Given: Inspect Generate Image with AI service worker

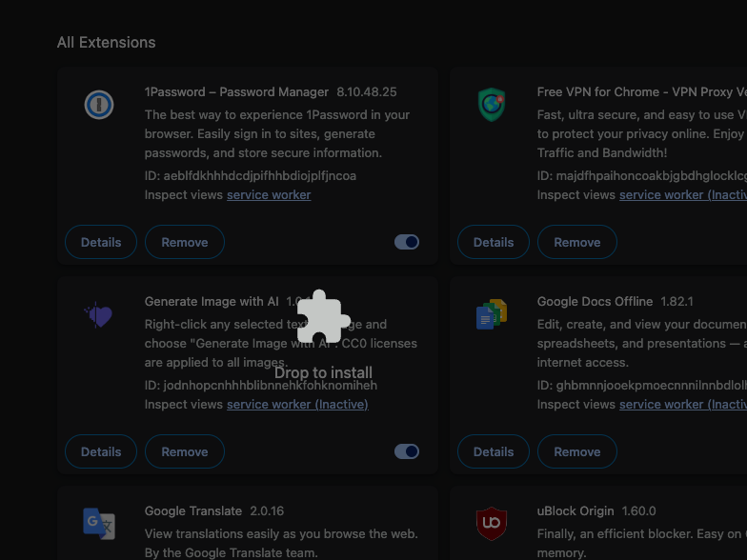Looking at the screenshot, I should (297, 404).
